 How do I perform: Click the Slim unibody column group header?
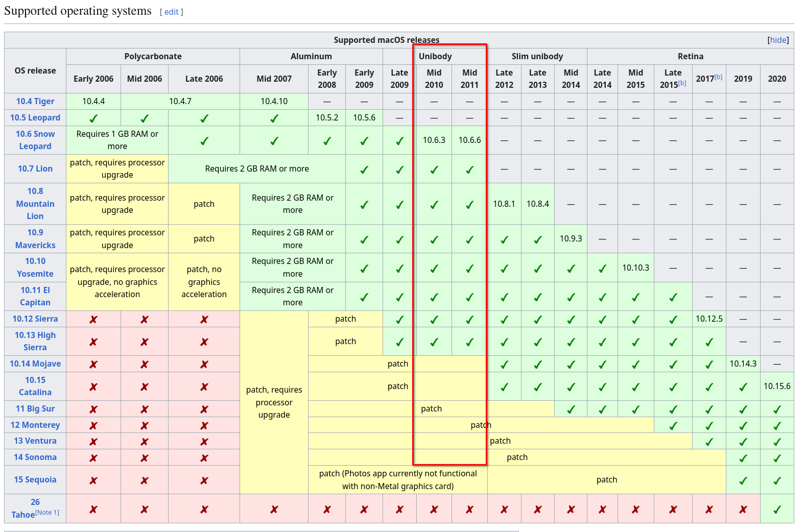click(x=537, y=56)
